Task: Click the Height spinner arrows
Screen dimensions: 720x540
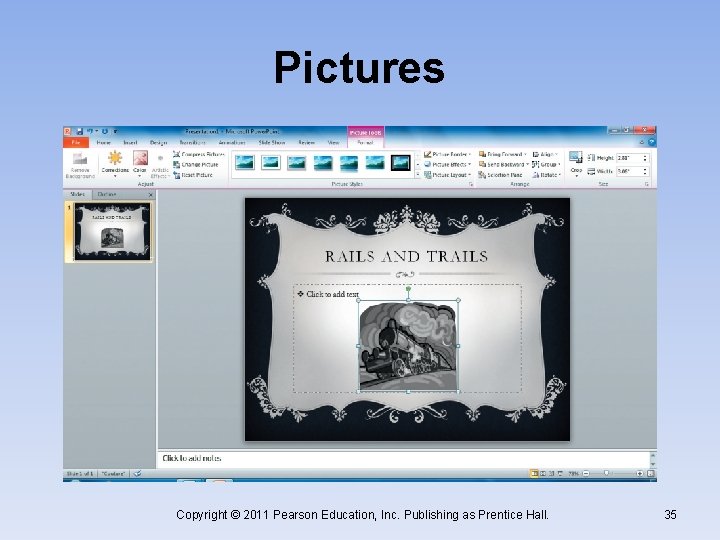Action: (x=645, y=158)
